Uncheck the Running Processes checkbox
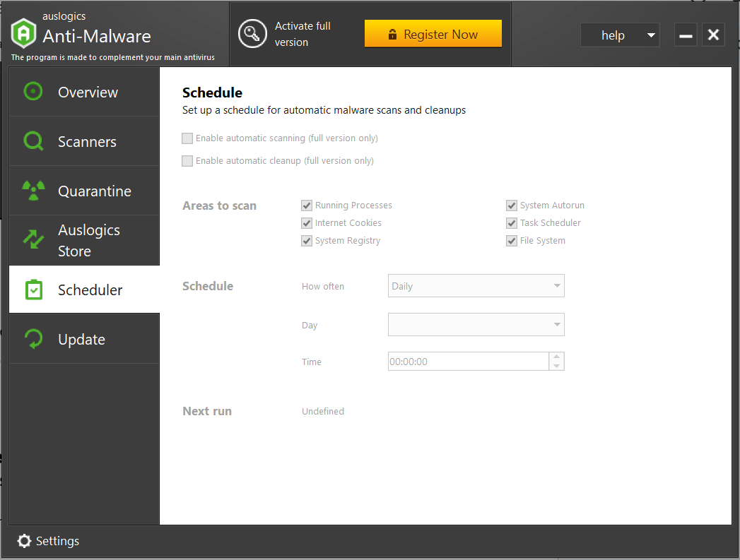Image resolution: width=740 pixels, height=560 pixels. (307, 205)
